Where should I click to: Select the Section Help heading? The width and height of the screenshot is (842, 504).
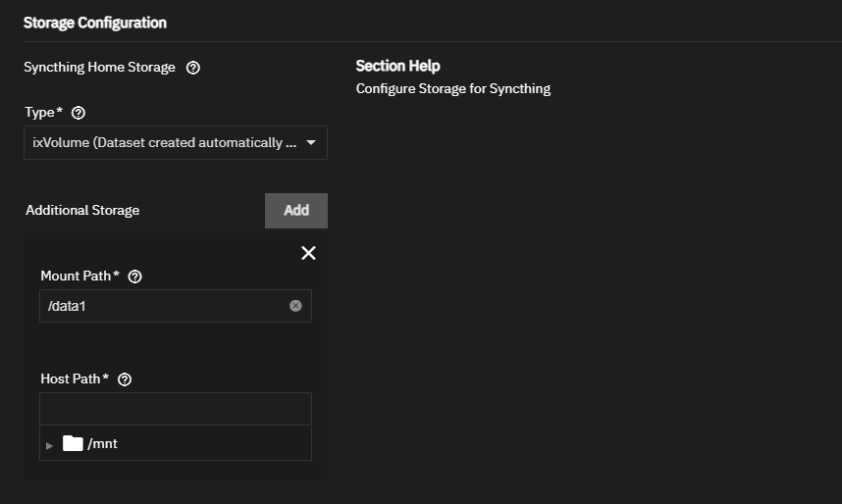[x=397, y=66]
